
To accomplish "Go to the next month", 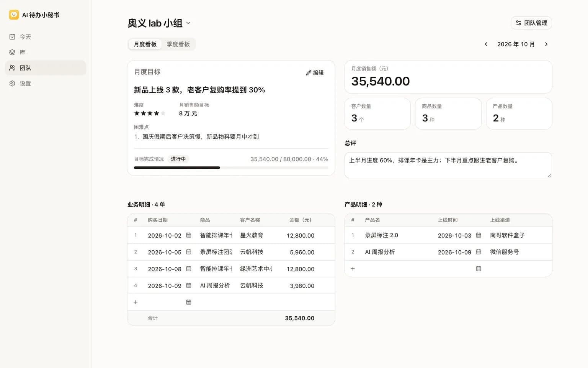I will pyautogui.click(x=546, y=44).
